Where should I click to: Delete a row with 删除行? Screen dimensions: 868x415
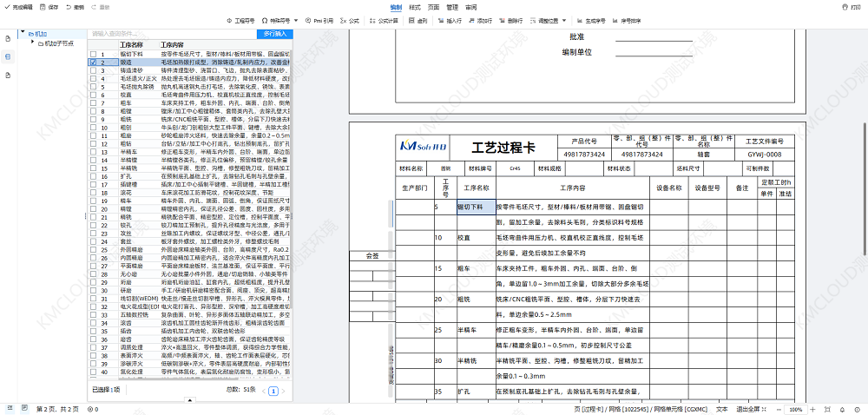pos(511,21)
